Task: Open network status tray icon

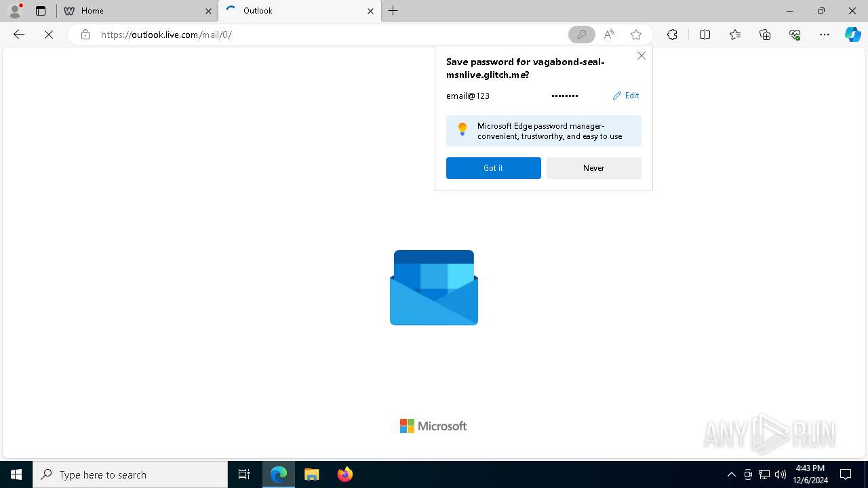Action: [x=764, y=474]
